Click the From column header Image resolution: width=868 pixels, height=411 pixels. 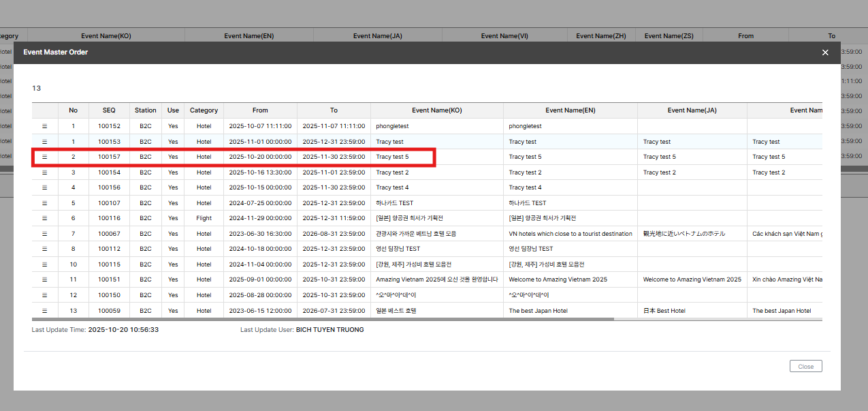260,110
